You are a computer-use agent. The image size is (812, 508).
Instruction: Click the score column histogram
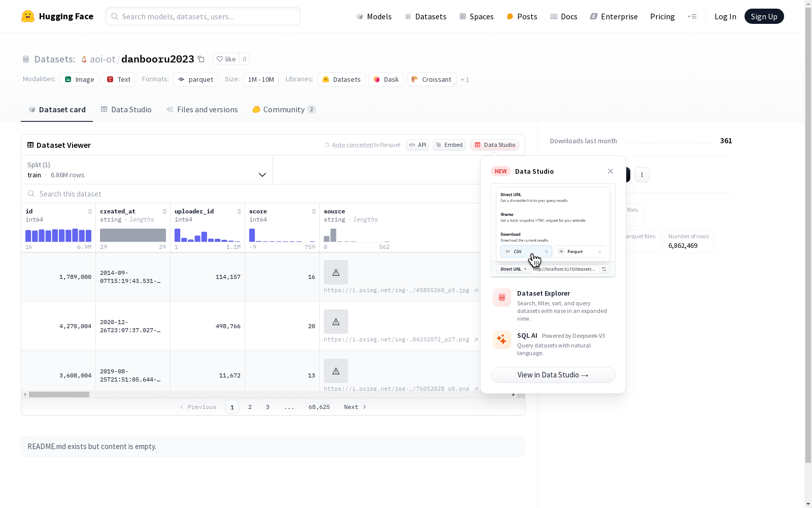[282, 235]
